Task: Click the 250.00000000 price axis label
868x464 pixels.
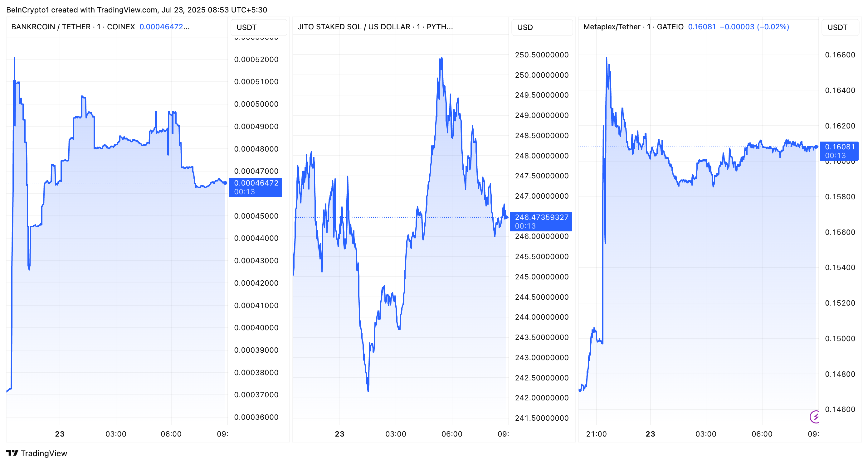Action: tap(542, 75)
